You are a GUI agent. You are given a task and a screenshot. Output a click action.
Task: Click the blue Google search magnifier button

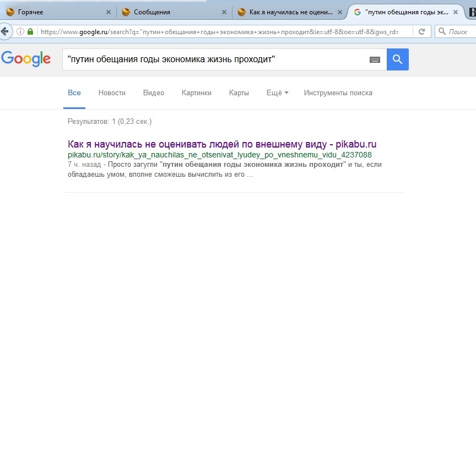click(x=397, y=59)
